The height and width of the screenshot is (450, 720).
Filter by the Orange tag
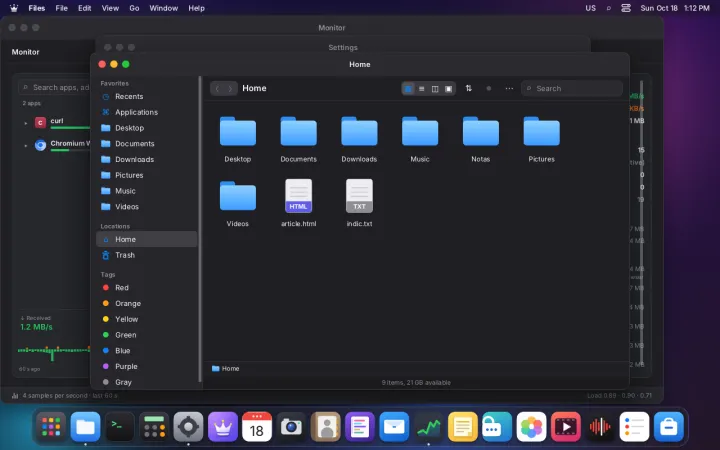click(x=146, y=304)
